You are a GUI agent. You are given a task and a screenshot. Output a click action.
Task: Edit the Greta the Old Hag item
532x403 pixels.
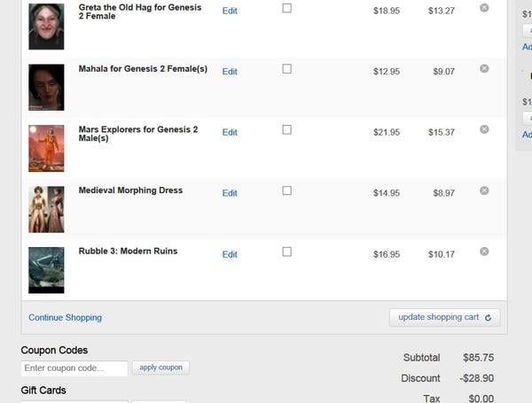230,11
